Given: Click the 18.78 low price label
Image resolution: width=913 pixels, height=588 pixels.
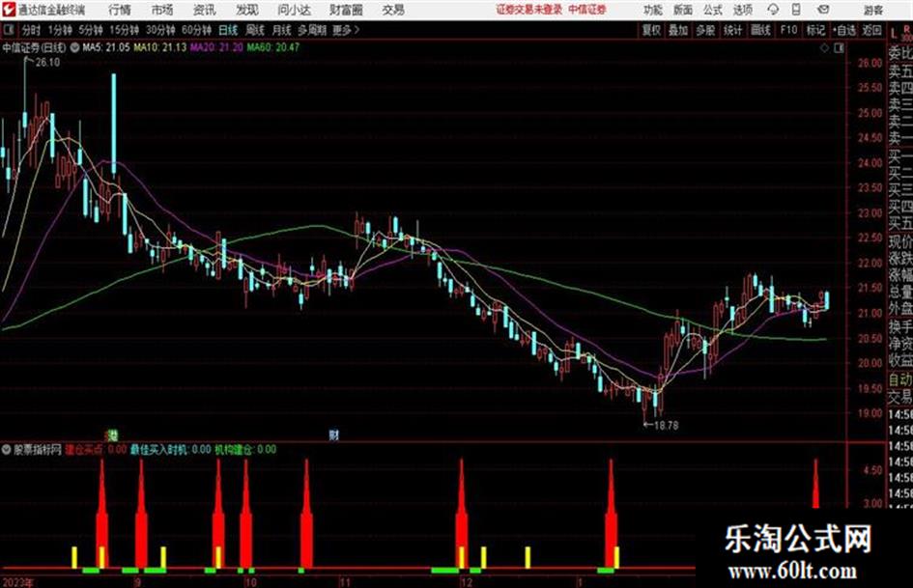Looking at the screenshot, I should (x=666, y=426).
